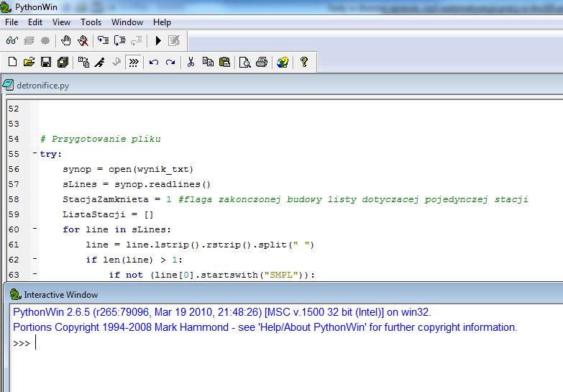
Task: Open the Stack view debugger icon
Action: point(29,40)
